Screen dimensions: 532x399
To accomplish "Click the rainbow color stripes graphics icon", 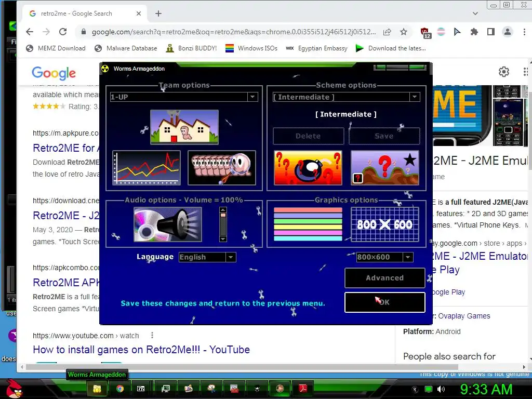I will click(308, 224).
